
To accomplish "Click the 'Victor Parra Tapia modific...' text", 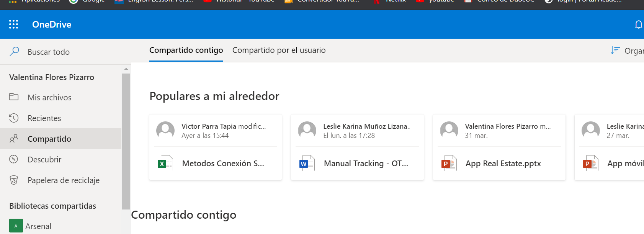I will (x=224, y=126).
